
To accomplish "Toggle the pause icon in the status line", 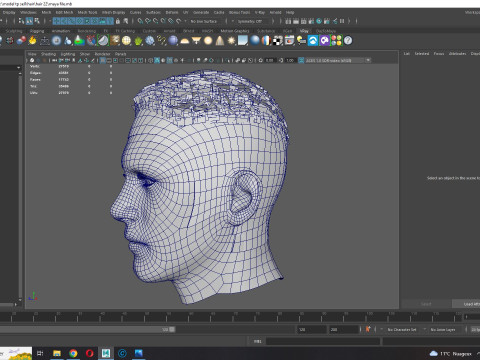I will 342,21.
